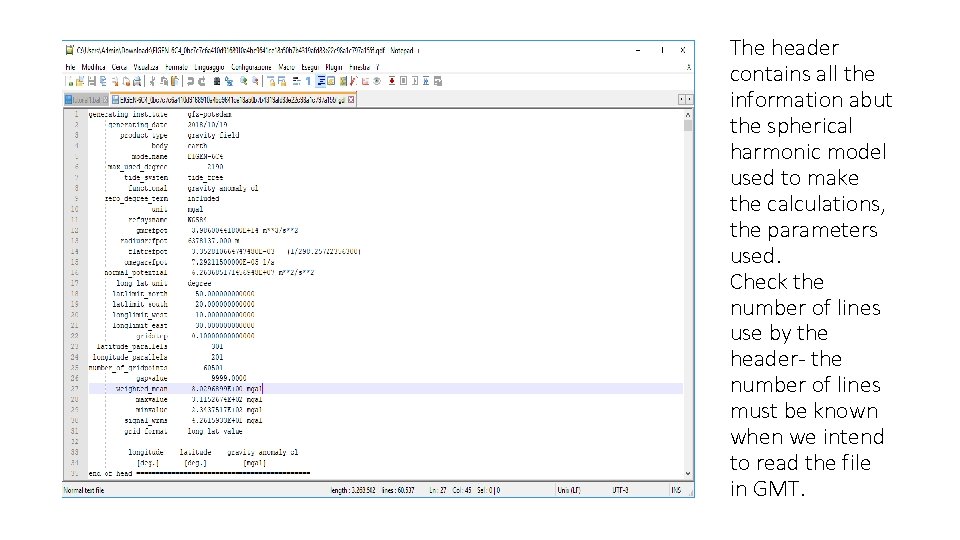Open the Macro menu
Viewport: 960px width, 540px height.
tap(287, 67)
